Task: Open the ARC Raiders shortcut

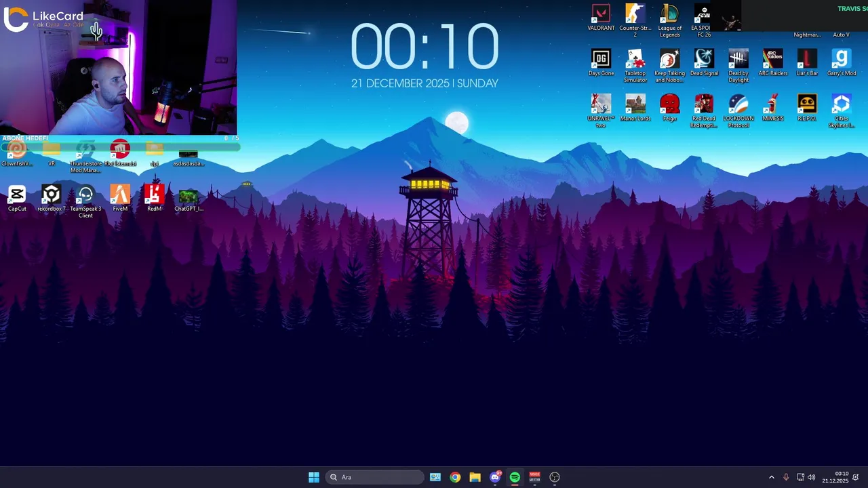Action: coord(772,62)
